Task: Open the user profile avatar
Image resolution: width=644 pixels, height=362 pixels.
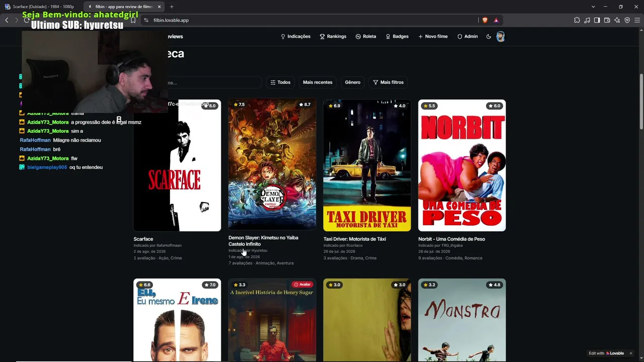Action: (500, 36)
